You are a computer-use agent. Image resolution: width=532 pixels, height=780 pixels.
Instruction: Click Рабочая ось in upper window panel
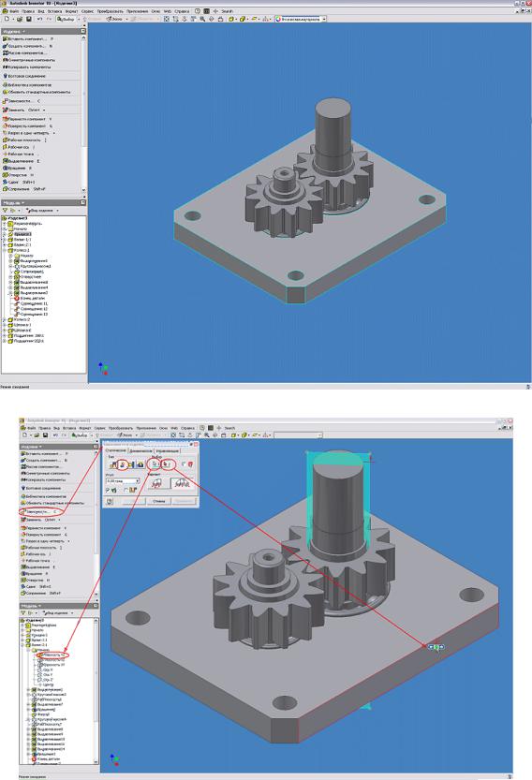click(x=19, y=147)
